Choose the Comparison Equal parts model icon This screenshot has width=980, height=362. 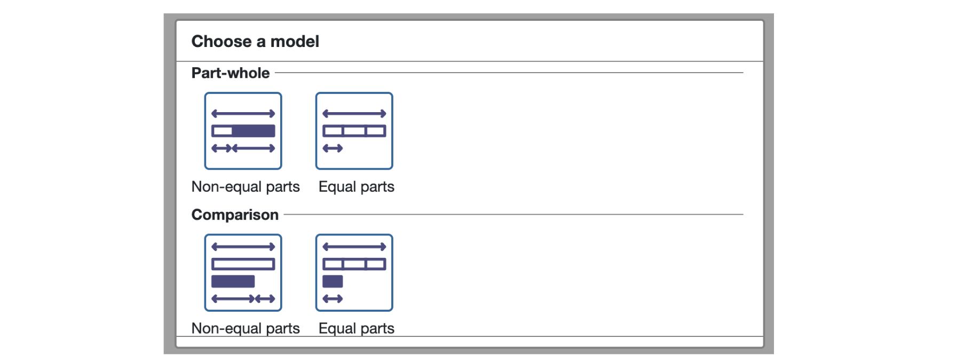[x=354, y=272]
